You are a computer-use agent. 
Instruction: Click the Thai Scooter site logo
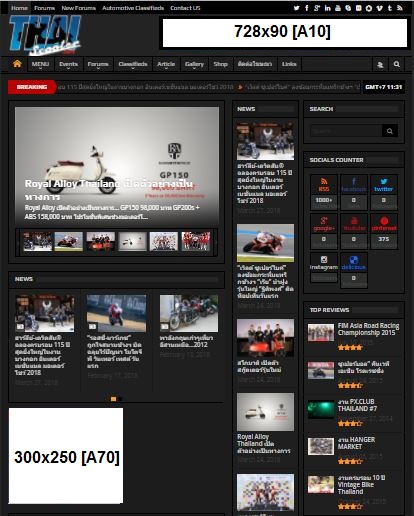[x=45, y=35]
